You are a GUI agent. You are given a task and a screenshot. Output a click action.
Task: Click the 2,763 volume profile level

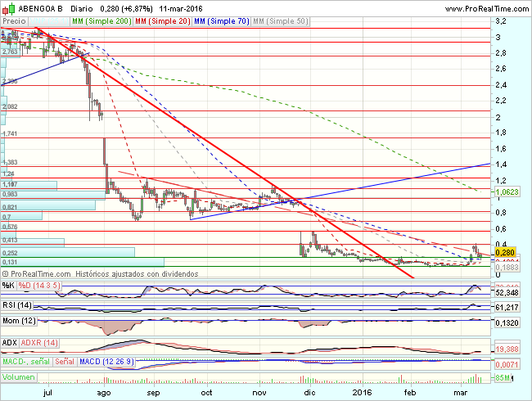(10, 52)
